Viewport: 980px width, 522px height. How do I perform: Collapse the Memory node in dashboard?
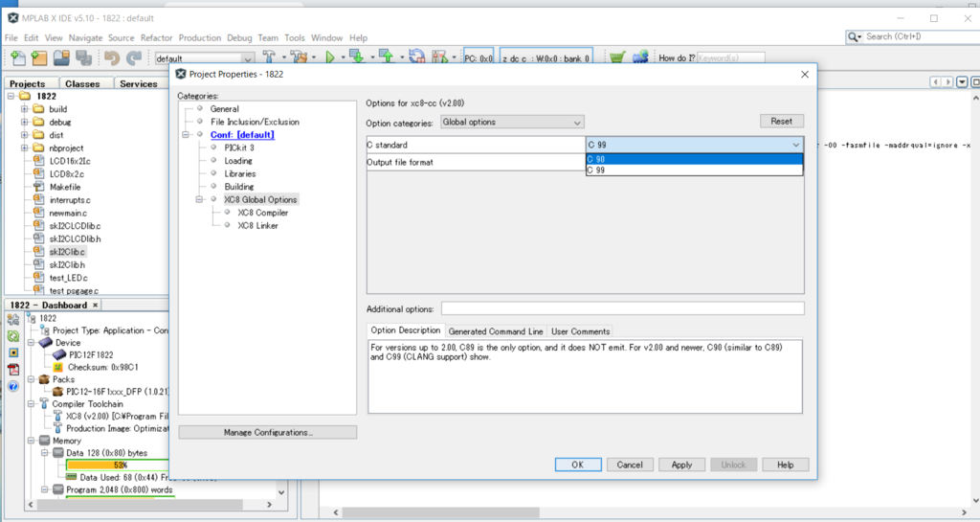(31, 441)
